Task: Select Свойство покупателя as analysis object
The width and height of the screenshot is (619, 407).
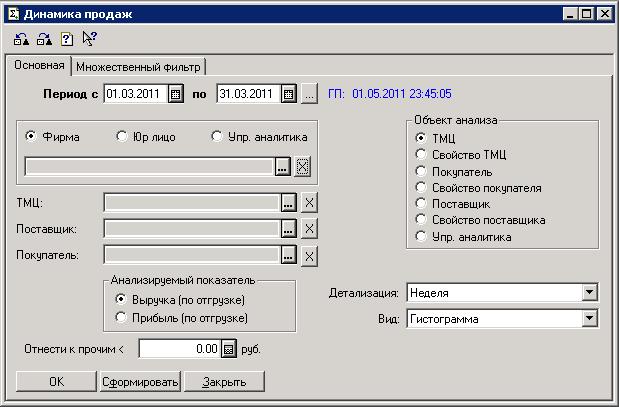Action: 420,188
